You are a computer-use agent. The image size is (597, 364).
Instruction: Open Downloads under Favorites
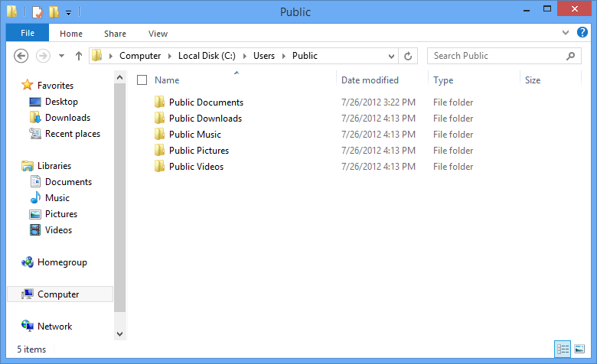(x=67, y=118)
